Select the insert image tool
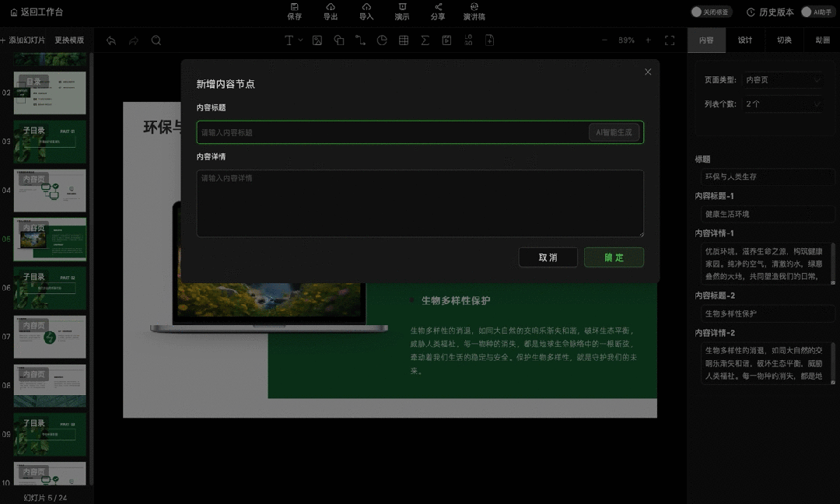The image size is (840, 504). pos(317,40)
